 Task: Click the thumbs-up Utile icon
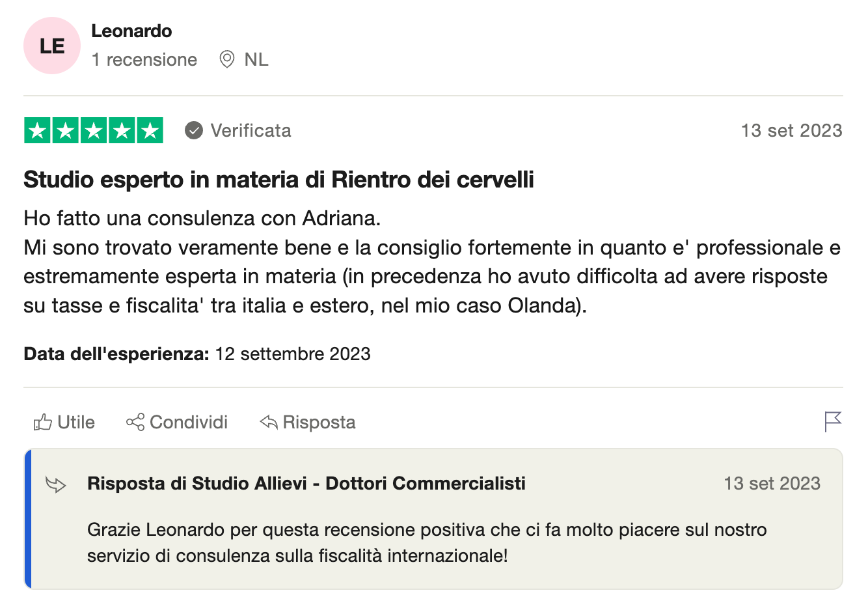pyautogui.click(x=43, y=423)
